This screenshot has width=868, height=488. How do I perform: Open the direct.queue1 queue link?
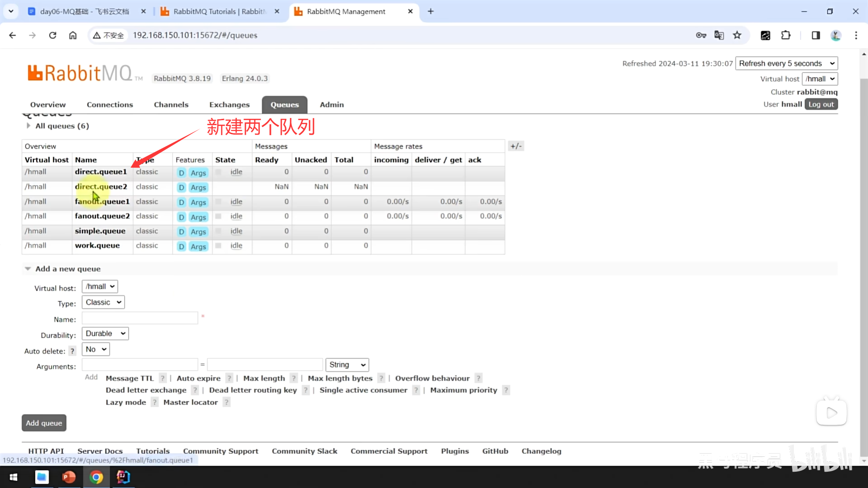click(x=100, y=172)
